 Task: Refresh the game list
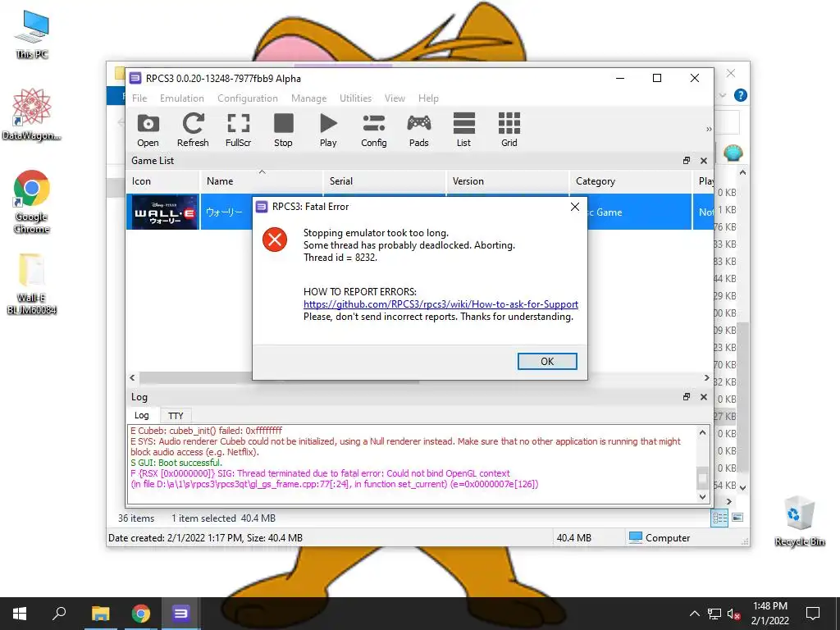tap(193, 130)
